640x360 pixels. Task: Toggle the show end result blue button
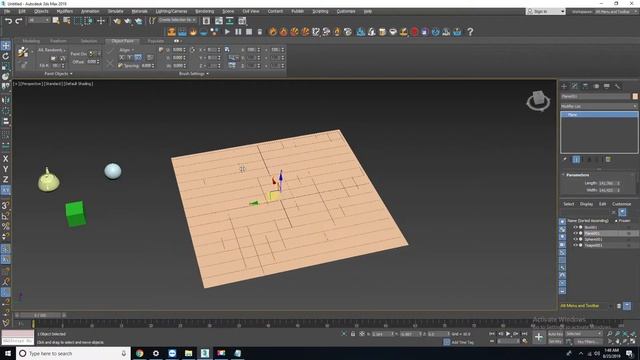coord(576,160)
